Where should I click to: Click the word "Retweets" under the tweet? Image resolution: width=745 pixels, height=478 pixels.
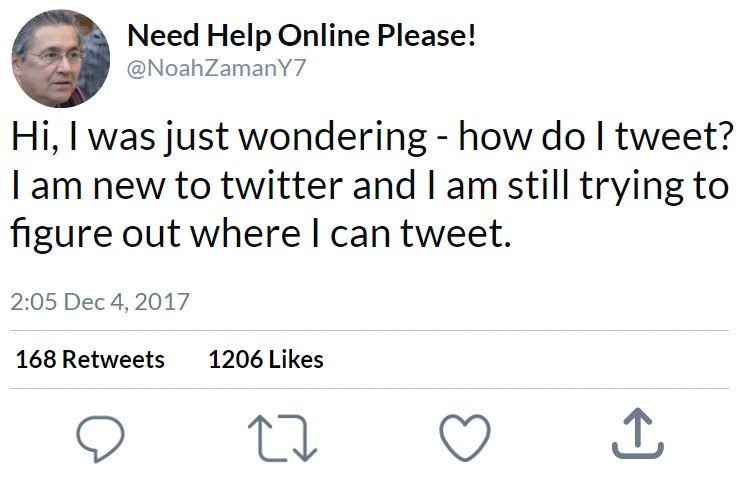(x=113, y=359)
